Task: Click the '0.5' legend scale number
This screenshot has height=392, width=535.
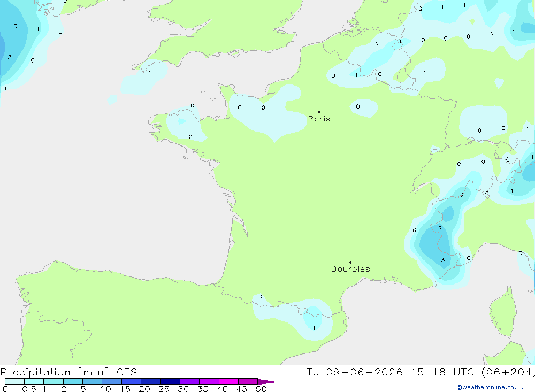Action: point(29,389)
